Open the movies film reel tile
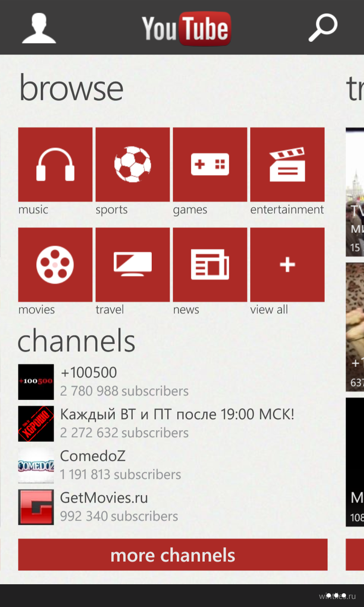 [x=55, y=265]
